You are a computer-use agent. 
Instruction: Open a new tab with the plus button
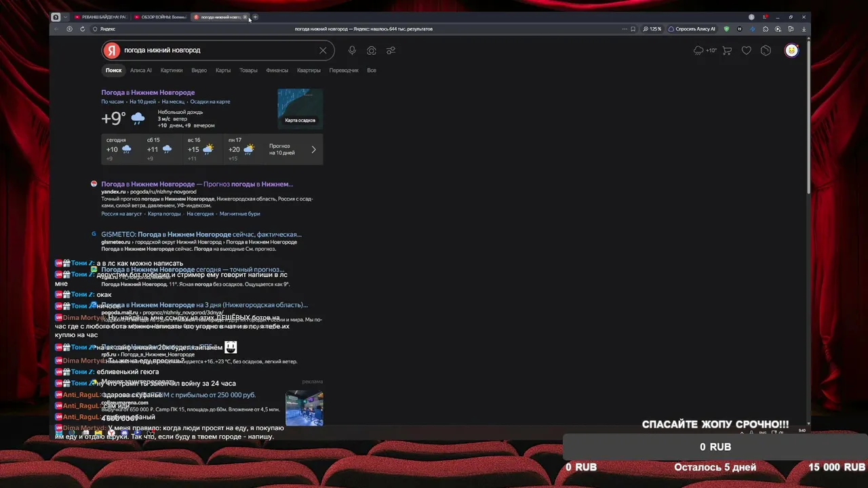pyautogui.click(x=256, y=17)
